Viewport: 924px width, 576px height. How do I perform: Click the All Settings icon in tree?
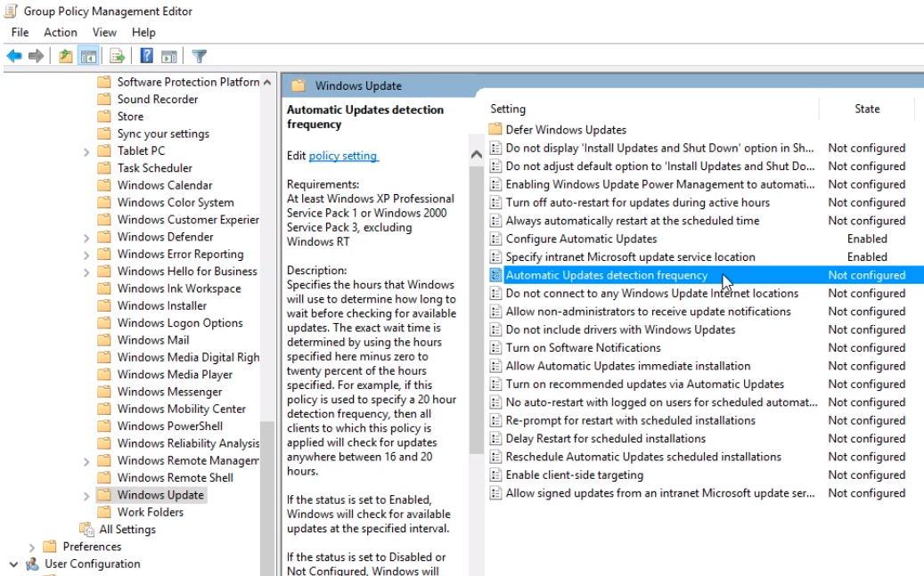click(x=86, y=529)
